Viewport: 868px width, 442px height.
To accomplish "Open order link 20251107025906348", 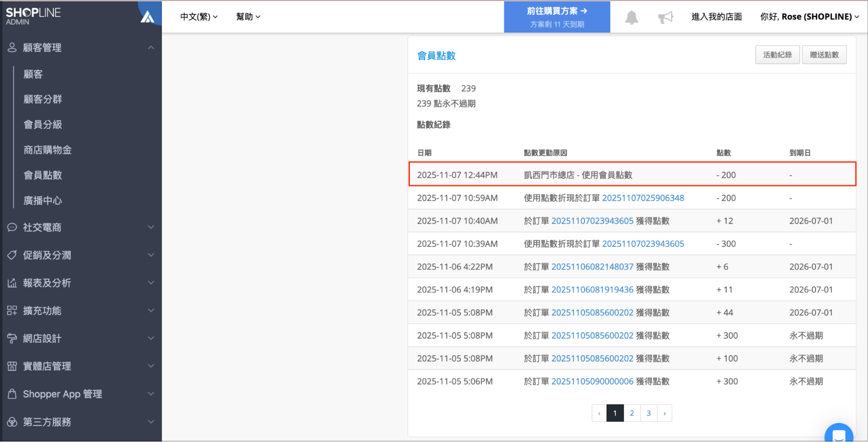I will point(643,198).
